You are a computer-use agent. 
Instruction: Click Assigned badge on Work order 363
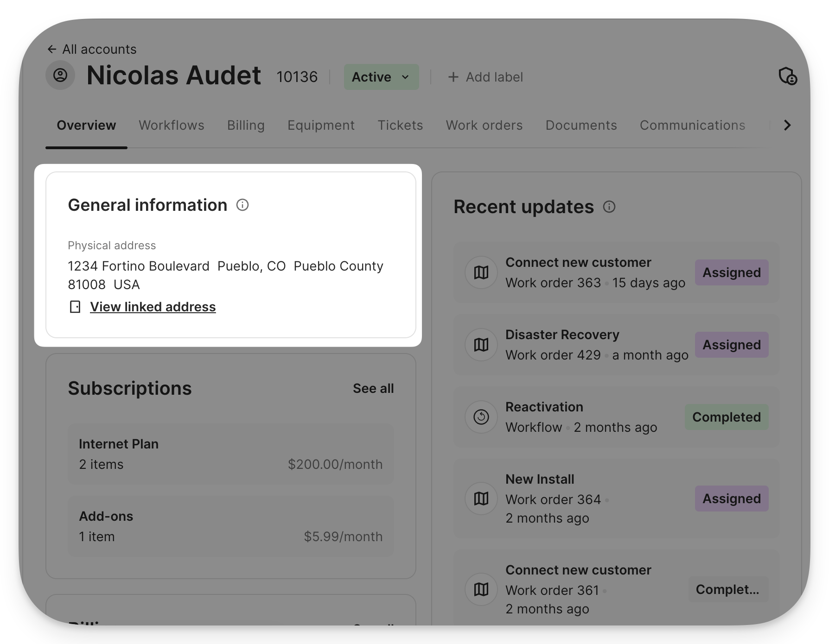732,272
